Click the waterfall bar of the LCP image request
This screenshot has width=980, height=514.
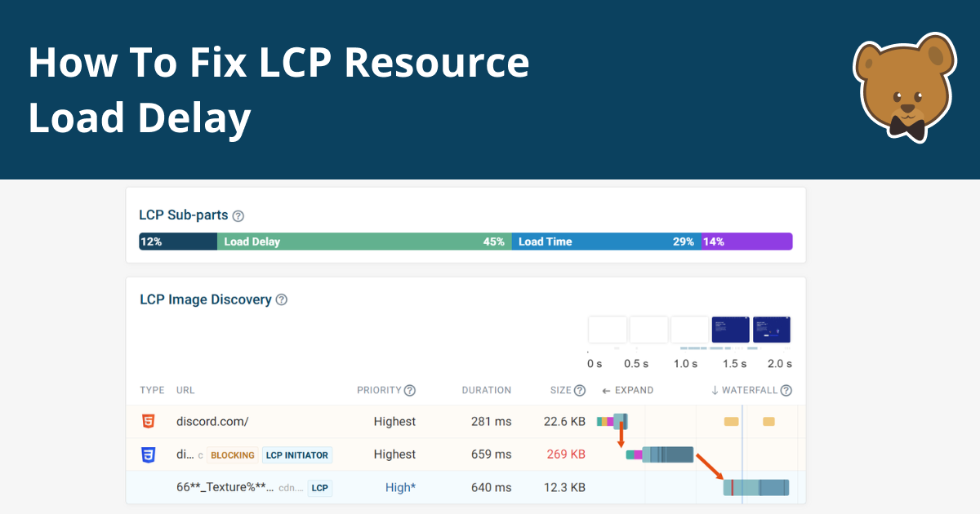[x=756, y=487]
